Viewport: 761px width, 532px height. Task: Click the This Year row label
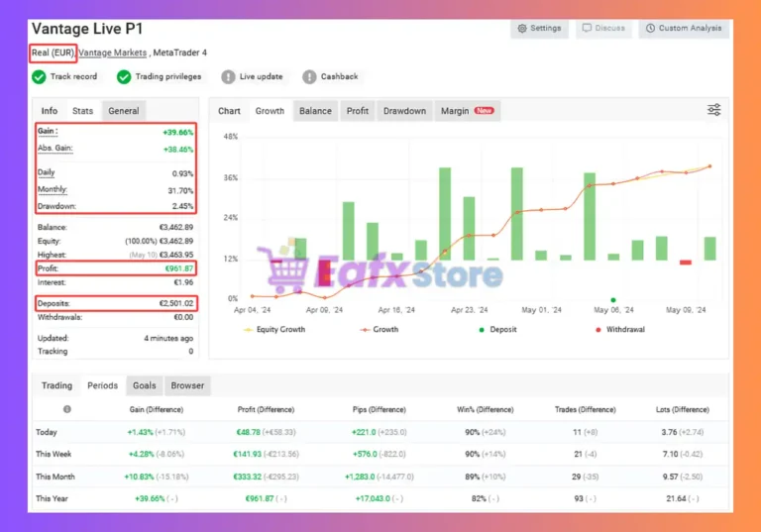(x=52, y=498)
